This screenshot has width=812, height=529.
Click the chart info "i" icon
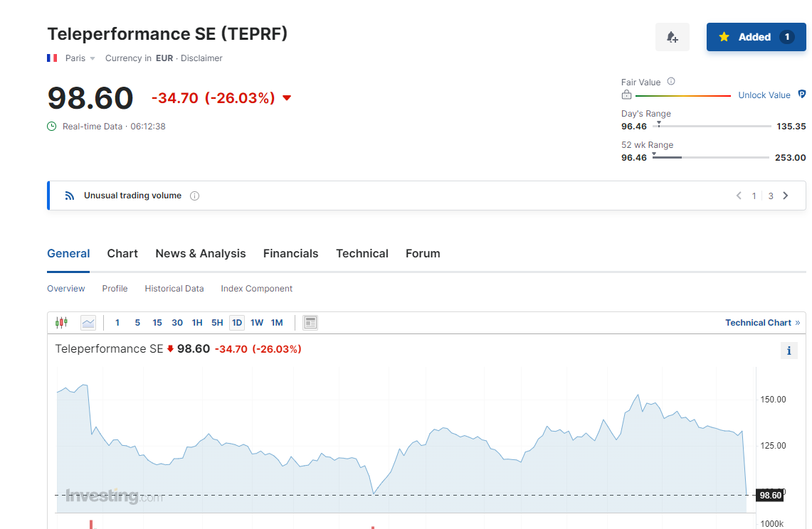coord(789,350)
